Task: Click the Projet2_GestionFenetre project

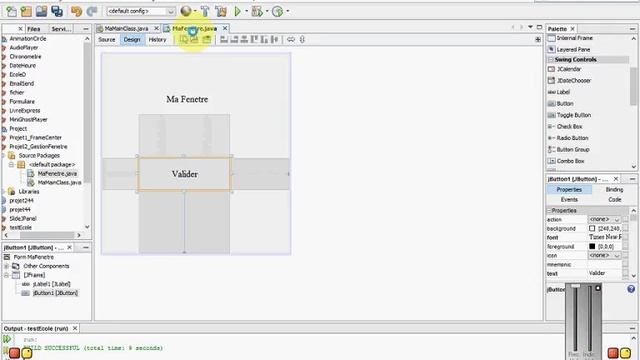Action: pyautogui.click(x=38, y=147)
